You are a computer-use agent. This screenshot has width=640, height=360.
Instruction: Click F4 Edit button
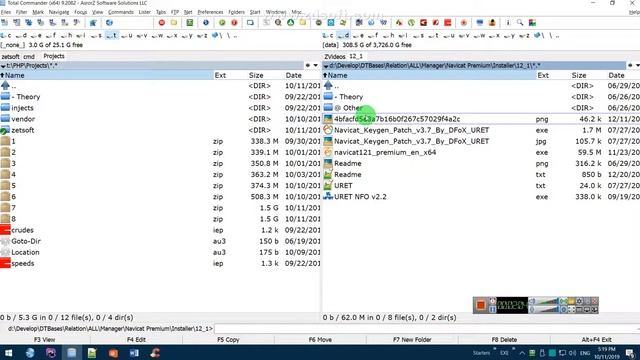point(136,340)
